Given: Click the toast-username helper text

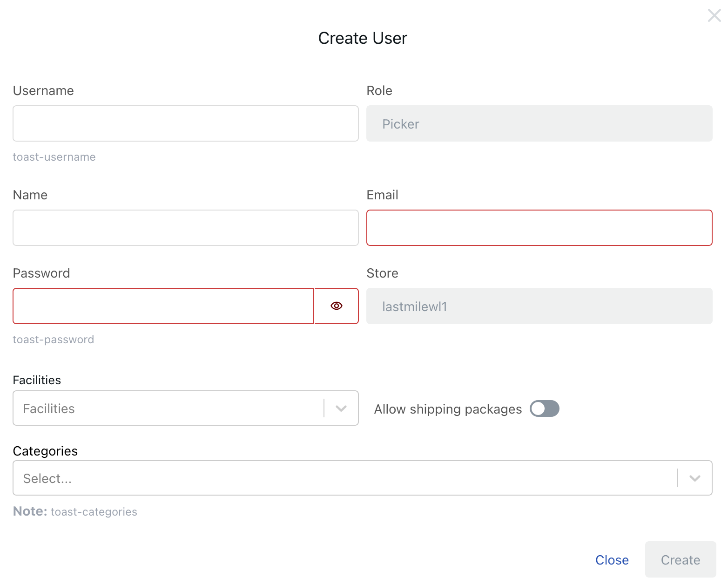Looking at the screenshot, I should pos(54,157).
